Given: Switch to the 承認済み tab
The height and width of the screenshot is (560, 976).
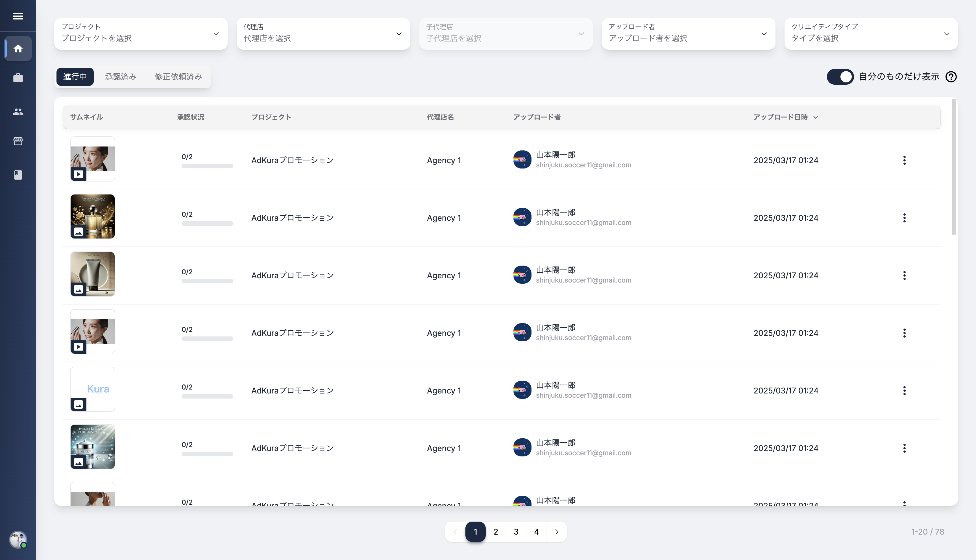Looking at the screenshot, I should tap(120, 77).
